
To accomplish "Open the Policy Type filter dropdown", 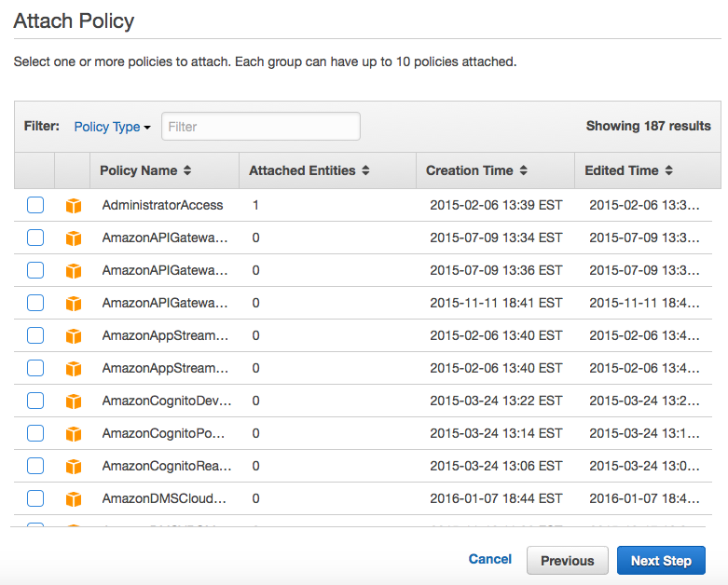I will pos(113,127).
